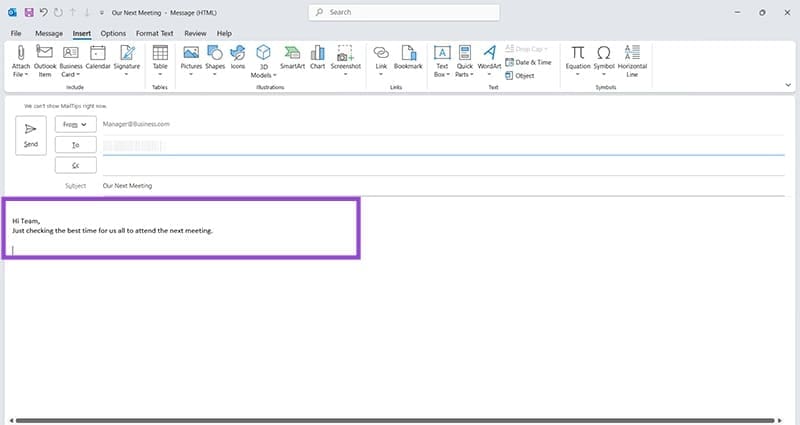Viewport: 800px width, 425px height.
Task: Insert 3D Models
Action: click(263, 61)
